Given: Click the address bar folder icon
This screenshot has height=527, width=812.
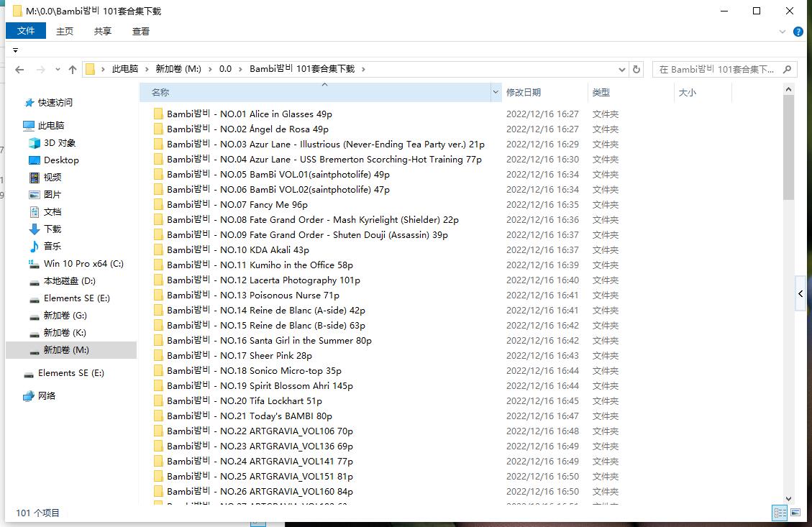Looking at the screenshot, I should click(90, 69).
